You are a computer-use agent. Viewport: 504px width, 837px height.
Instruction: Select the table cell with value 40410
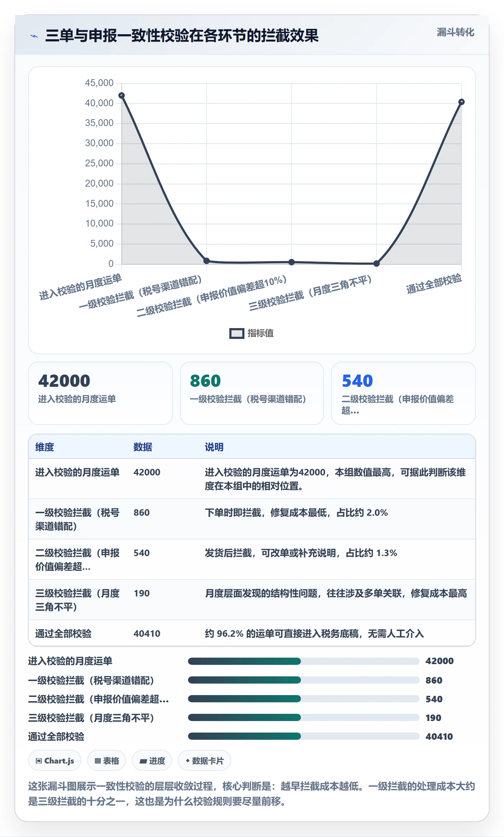coord(147,634)
